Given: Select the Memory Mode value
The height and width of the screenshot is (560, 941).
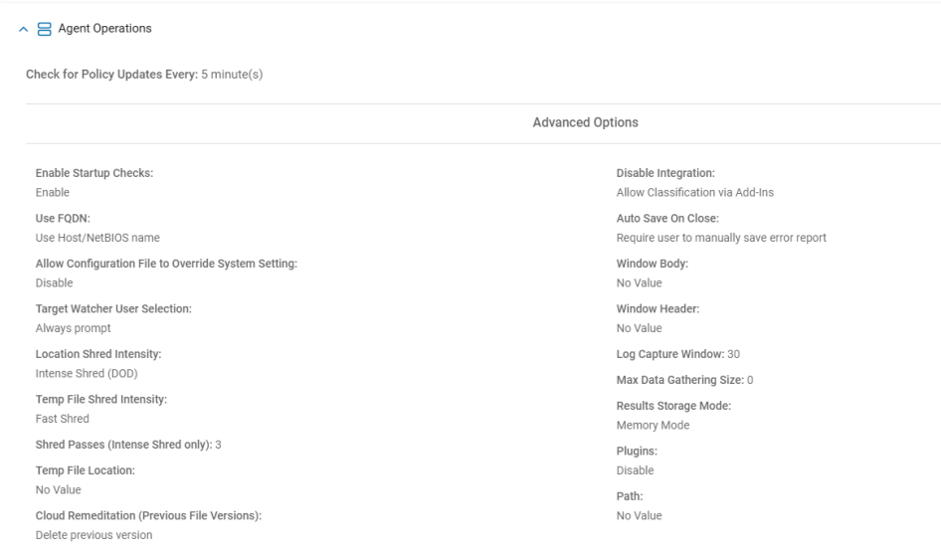Looking at the screenshot, I should 653,425.
